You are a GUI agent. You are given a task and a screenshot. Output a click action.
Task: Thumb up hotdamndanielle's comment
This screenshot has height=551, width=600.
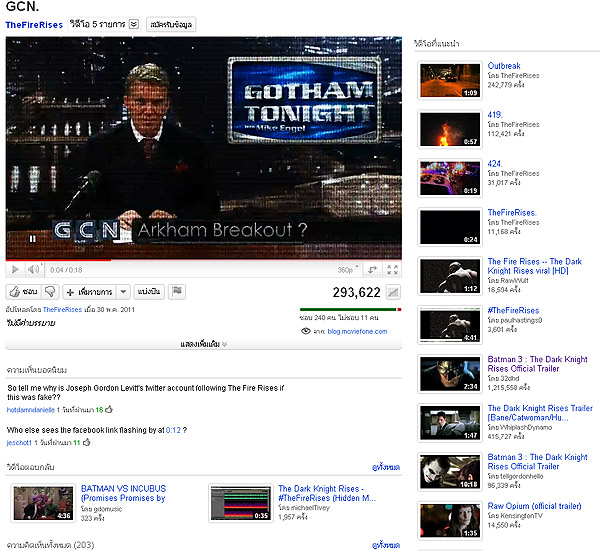pyautogui.click(x=109, y=409)
